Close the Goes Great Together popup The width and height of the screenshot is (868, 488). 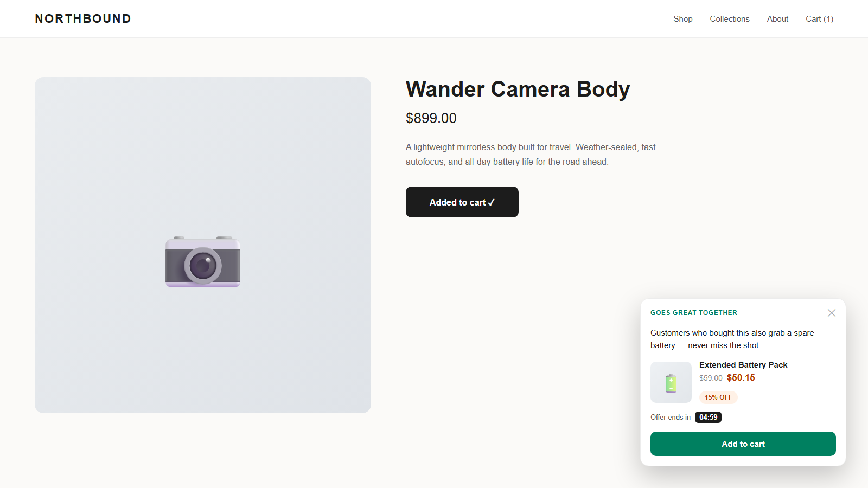(x=831, y=313)
